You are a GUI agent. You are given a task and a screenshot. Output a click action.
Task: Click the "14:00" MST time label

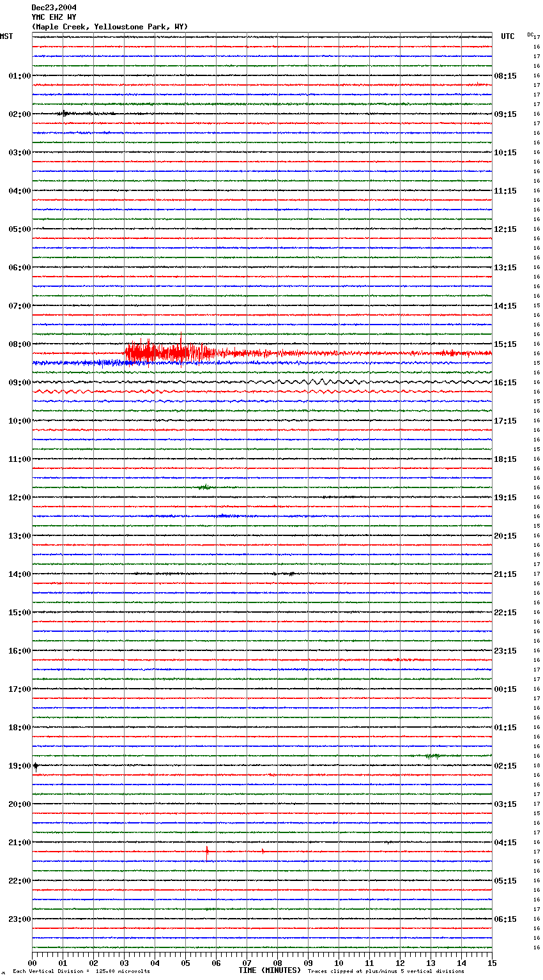coord(20,574)
